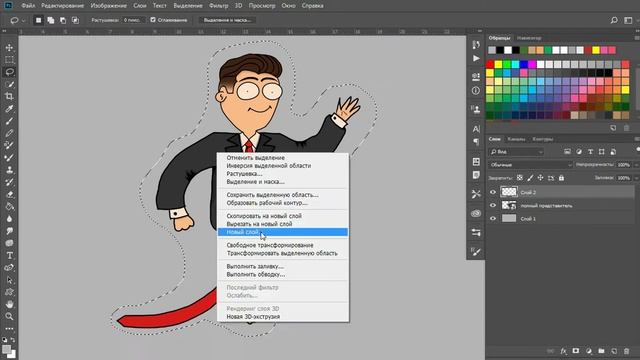Create new adjustment layer icon
This screenshot has width=640, height=360.
(589, 351)
